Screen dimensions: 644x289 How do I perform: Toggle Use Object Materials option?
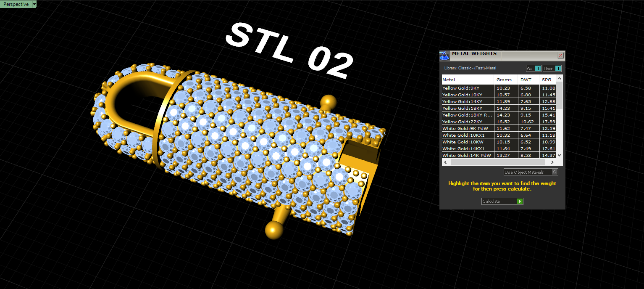(531, 172)
